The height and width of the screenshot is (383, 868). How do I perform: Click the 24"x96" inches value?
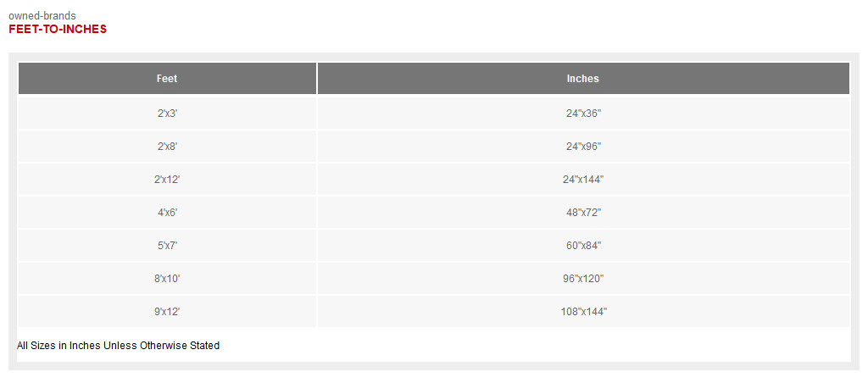583,146
